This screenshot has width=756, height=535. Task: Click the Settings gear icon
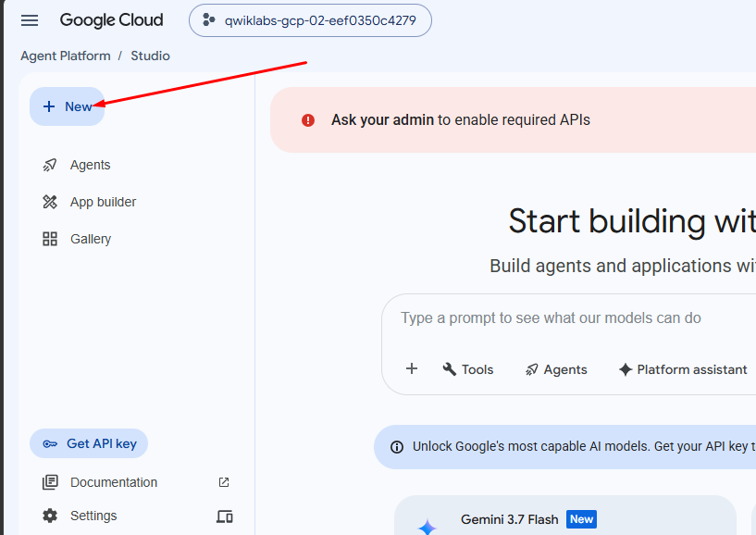(x=50, y=516)
